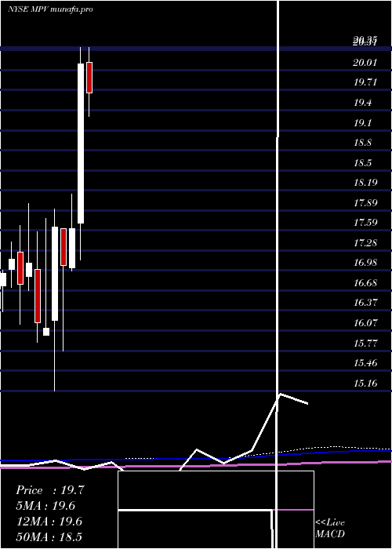Click the 16.98 price axis label

pos(365,263)
